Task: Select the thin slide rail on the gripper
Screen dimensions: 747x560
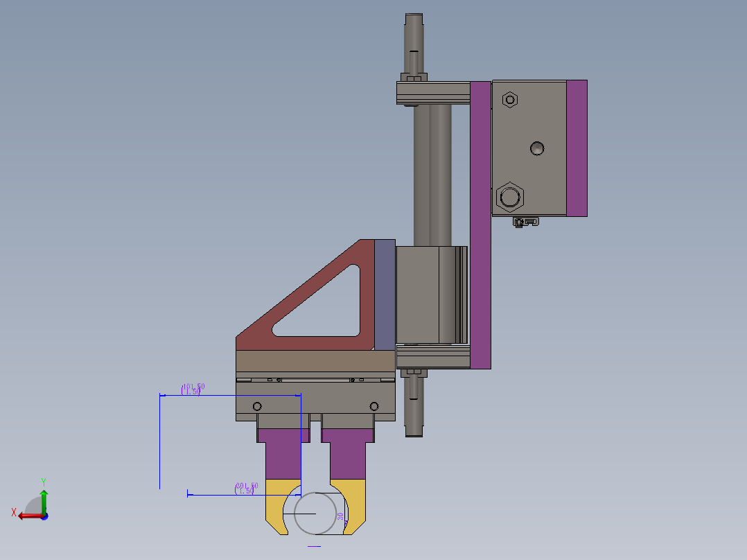Action: pos(315,380)
